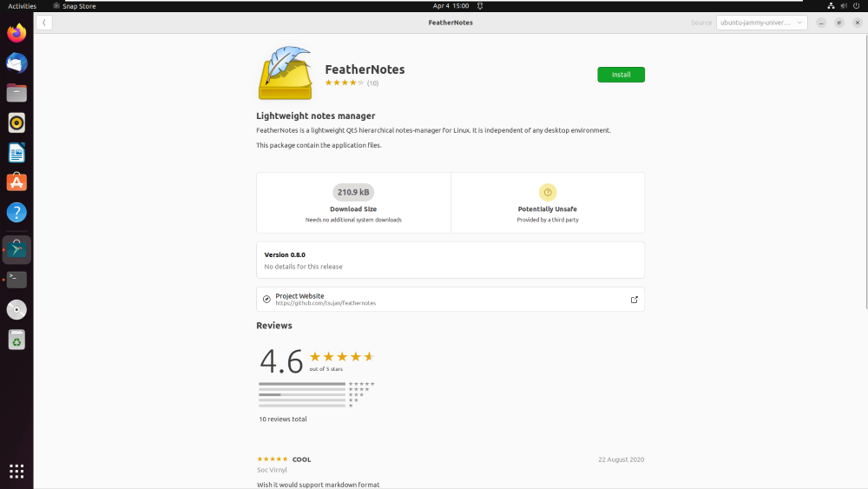Click the Lightweight notes manager heading
The width and height of the screenshot is (868, 489).
coord(316,116)
